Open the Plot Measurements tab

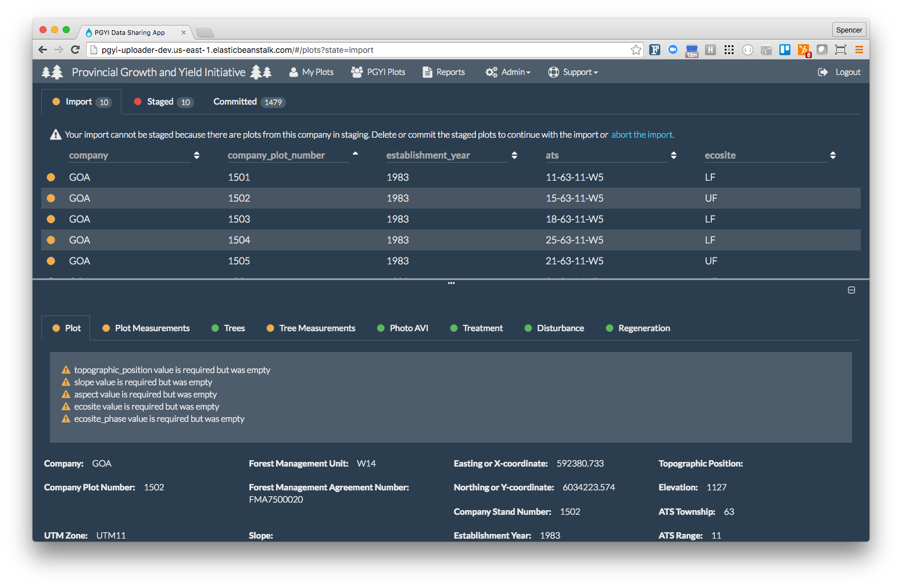[146, 328]
